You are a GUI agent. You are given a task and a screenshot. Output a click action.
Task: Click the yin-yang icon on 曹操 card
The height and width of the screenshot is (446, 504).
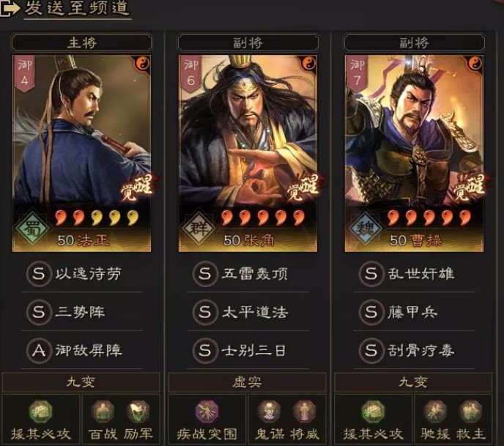475,64
